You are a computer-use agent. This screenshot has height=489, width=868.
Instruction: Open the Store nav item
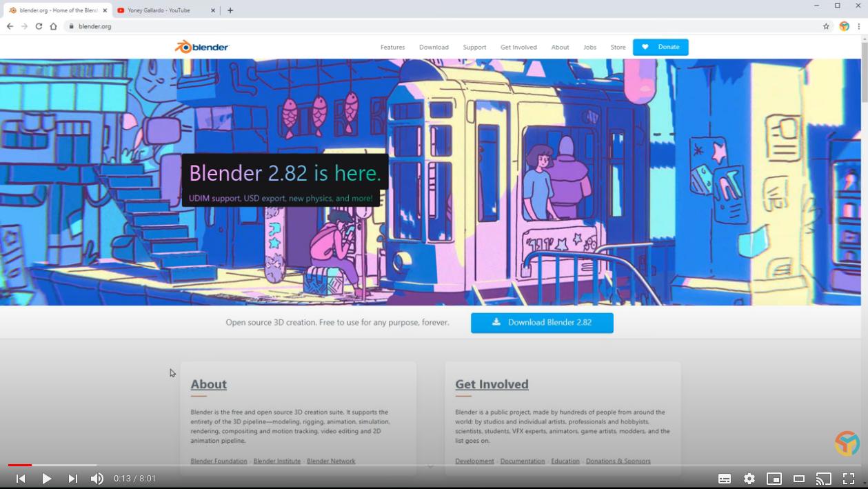coord(618,47)
